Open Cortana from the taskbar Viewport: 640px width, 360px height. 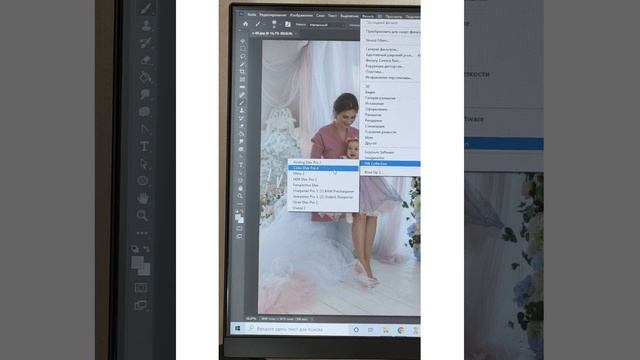point(356,330)
